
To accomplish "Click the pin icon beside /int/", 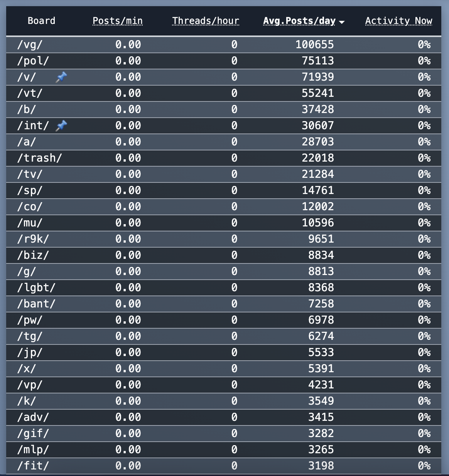I will [61, 126].
